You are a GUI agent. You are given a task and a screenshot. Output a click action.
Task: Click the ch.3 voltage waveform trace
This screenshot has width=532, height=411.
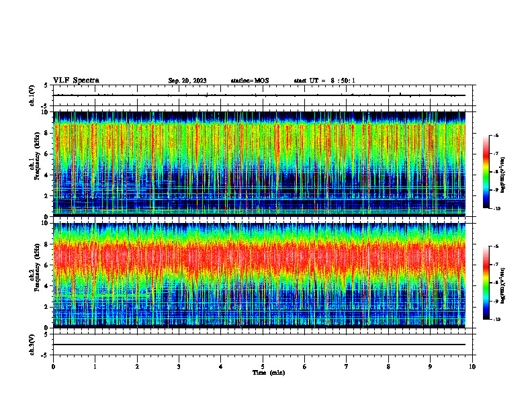[259, 345]
